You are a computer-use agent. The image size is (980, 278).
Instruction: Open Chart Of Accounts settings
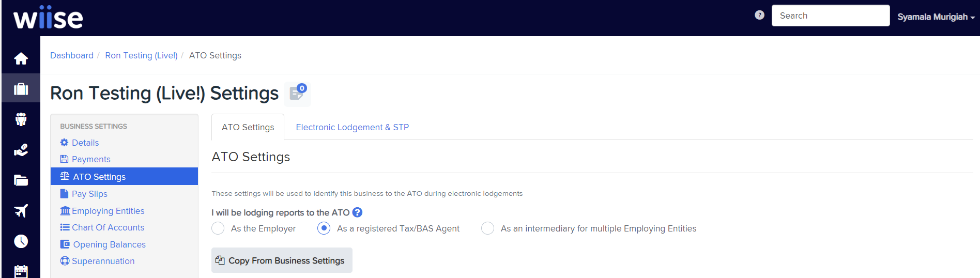click(108, 227)
